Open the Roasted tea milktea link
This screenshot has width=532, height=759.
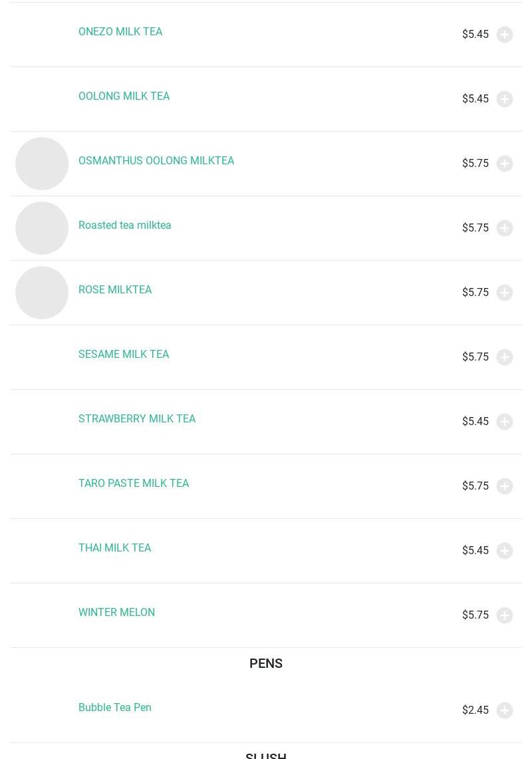pyautogui.click(x=124, y=226)
